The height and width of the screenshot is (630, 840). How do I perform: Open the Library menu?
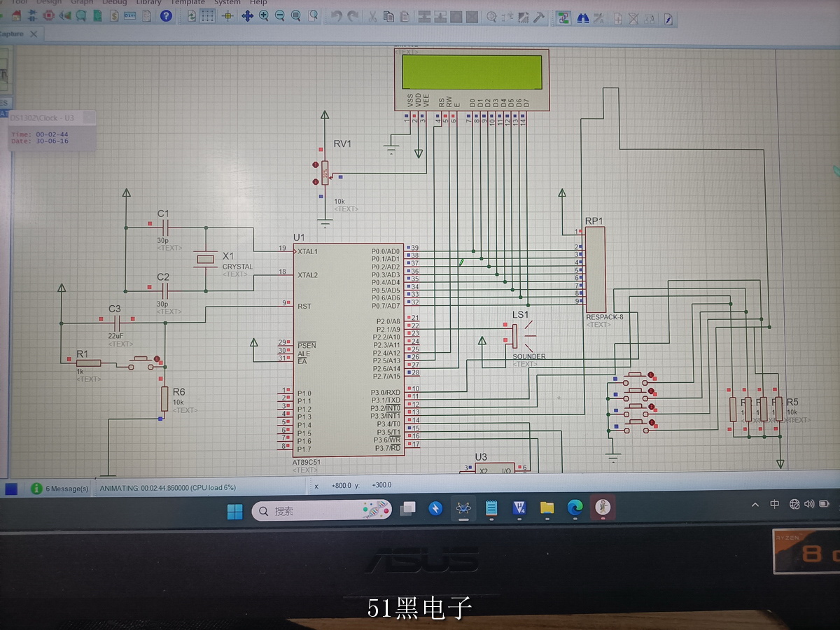148,2
